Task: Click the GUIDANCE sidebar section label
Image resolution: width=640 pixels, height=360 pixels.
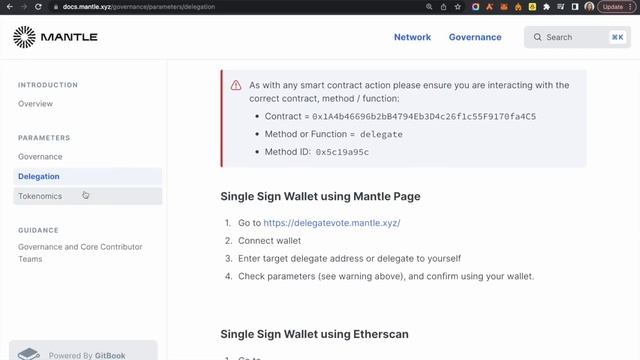Action: point(38,230)
